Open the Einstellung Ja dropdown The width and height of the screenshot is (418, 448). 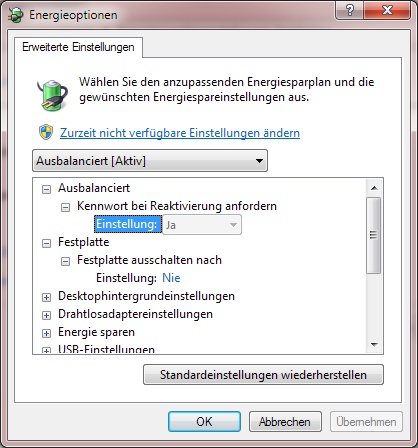202,225
